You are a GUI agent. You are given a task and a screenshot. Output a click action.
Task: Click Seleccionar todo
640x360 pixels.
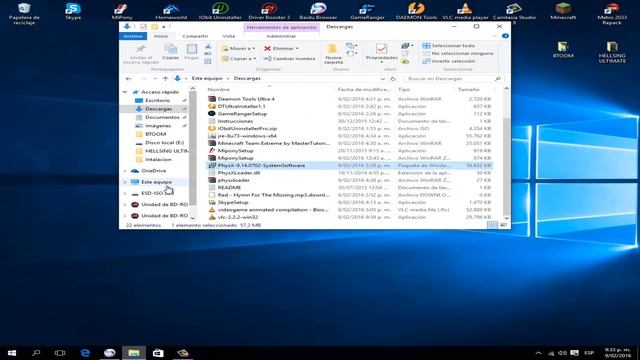coord(449,46)
